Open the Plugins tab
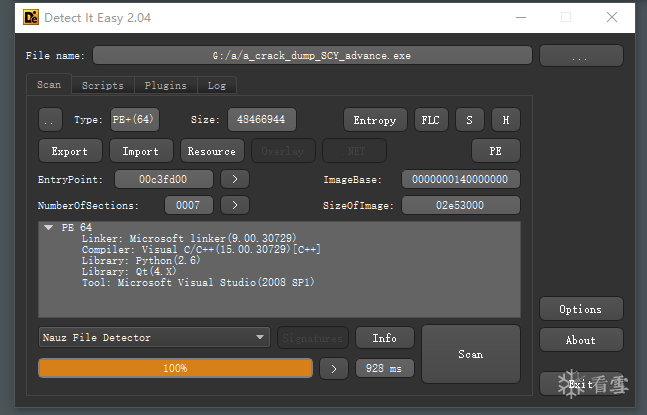647x415 pixels. pos(165,85)
